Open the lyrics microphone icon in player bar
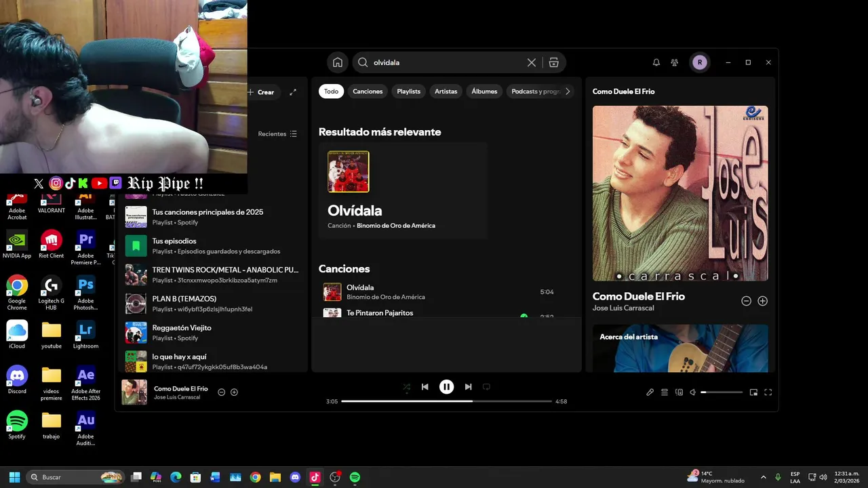 pos(650,392)
